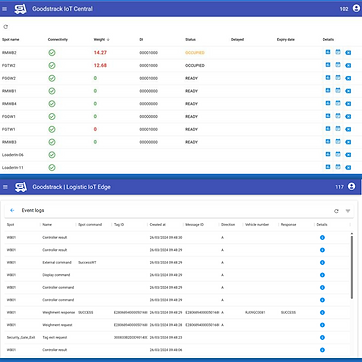Click the connectivity check icon for LoaderIn 06
Image resolution: width=362 pixels, height=362 pixels.
coord(52,155)
